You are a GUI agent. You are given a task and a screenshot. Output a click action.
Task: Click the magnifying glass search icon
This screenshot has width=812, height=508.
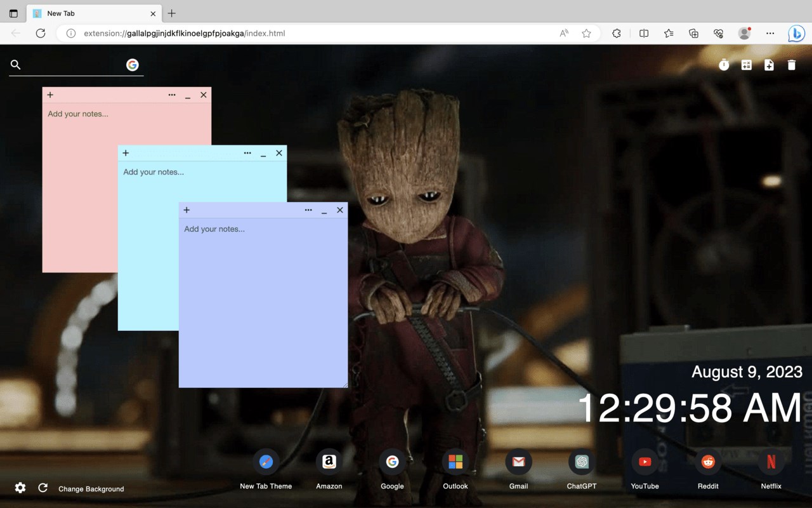[16, 65]
